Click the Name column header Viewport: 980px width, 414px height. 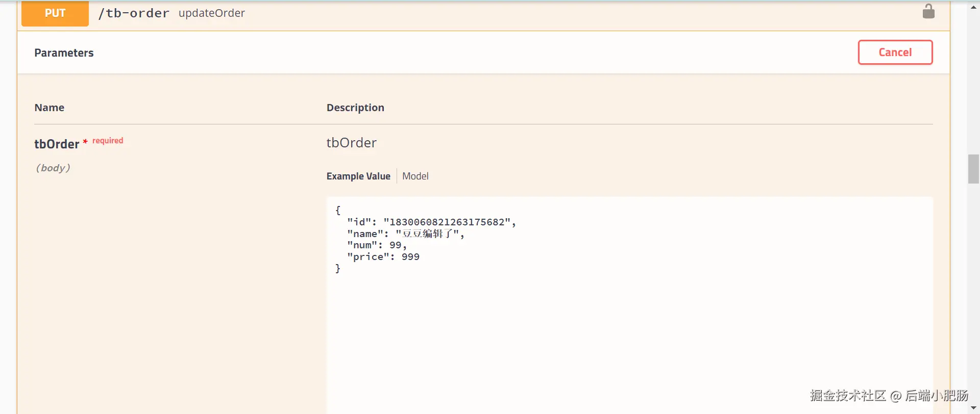(x=50, y=108)
